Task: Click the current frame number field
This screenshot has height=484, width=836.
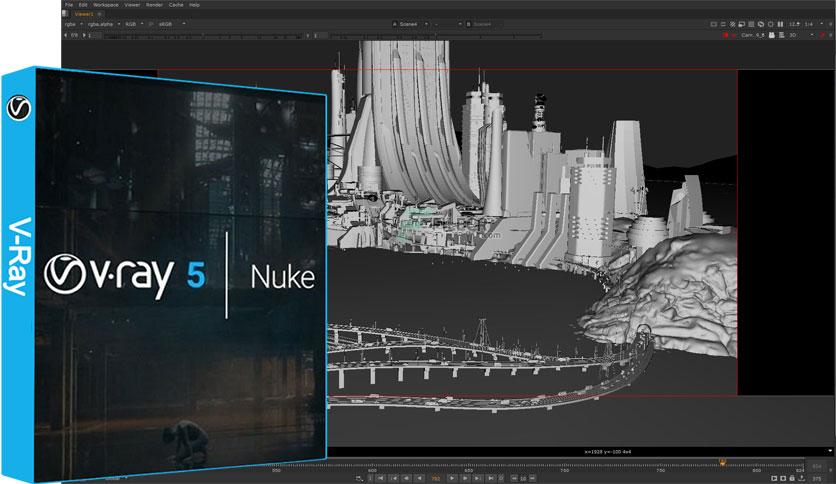Action: click(x=436, y=478)
